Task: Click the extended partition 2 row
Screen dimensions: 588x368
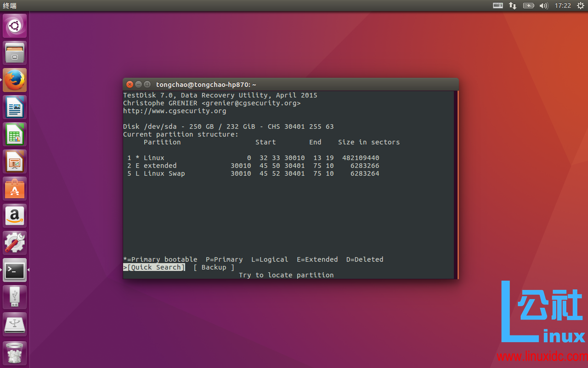Action: pos(253,166)
